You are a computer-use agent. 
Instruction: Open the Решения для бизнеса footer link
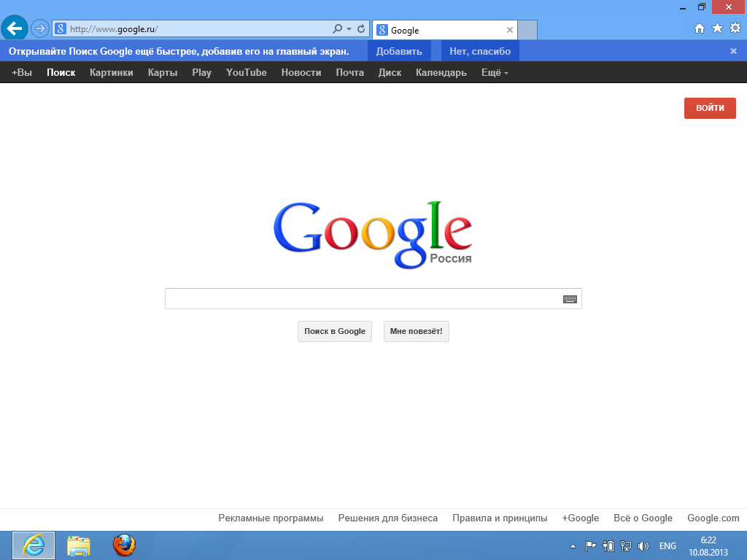click(x=388, y=518)
